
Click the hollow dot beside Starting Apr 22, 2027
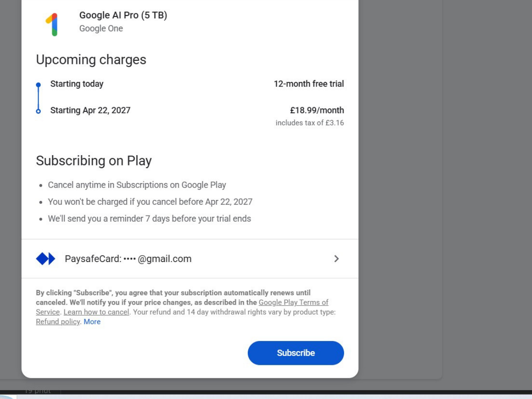(38, 111)
